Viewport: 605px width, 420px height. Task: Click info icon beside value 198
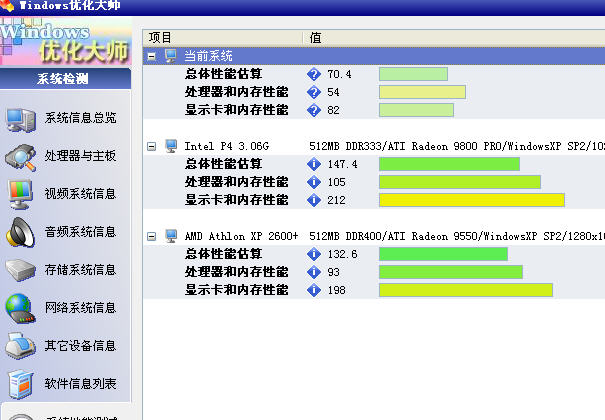(314, 290)
